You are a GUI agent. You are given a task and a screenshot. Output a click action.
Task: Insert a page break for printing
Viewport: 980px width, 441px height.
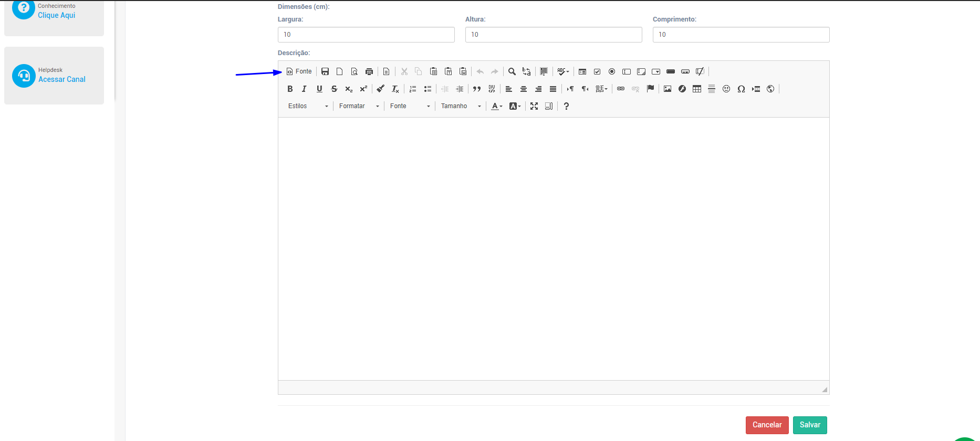pyautogui.click(x=756, y=89)
